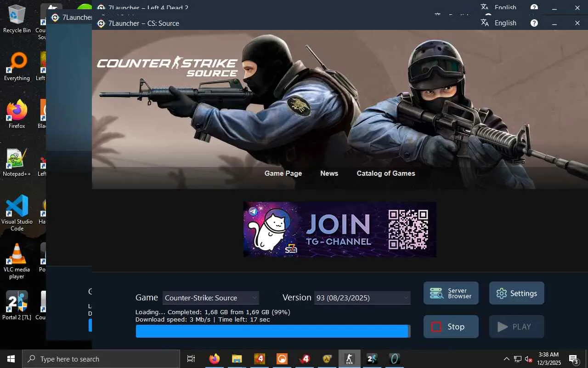Click the red '4' taskbar icon
Image resolution: width=588 pixels, height=368 pixels.
305,359
